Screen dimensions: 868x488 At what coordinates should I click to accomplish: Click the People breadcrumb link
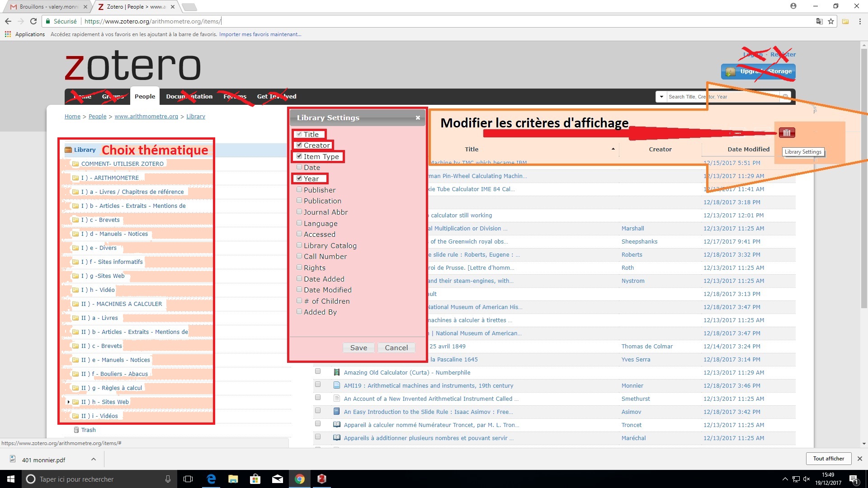(x=97, y=116)
